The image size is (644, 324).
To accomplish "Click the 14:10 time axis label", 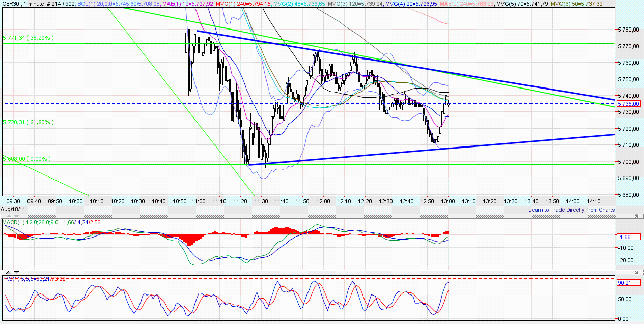I will click(x=593, y=201).
